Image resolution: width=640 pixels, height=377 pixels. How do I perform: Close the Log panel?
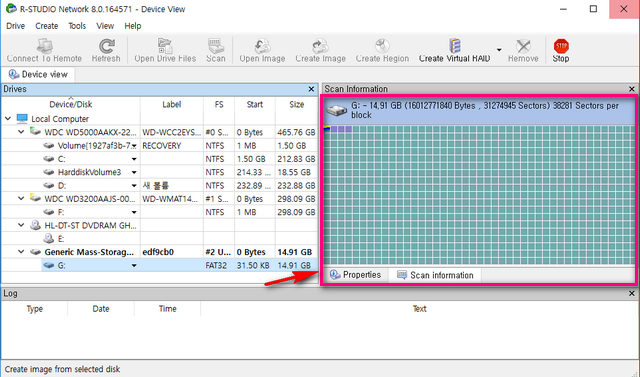(x=632, y=293)
